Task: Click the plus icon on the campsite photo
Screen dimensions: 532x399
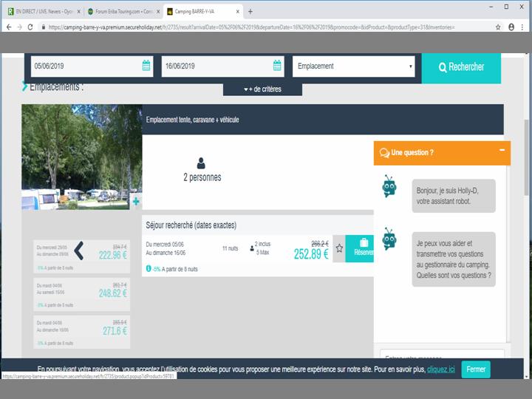Action: [x=136, y=201]
